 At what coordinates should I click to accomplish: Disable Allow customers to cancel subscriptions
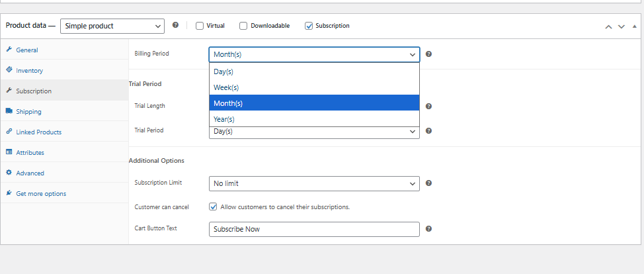pos(213,206)
